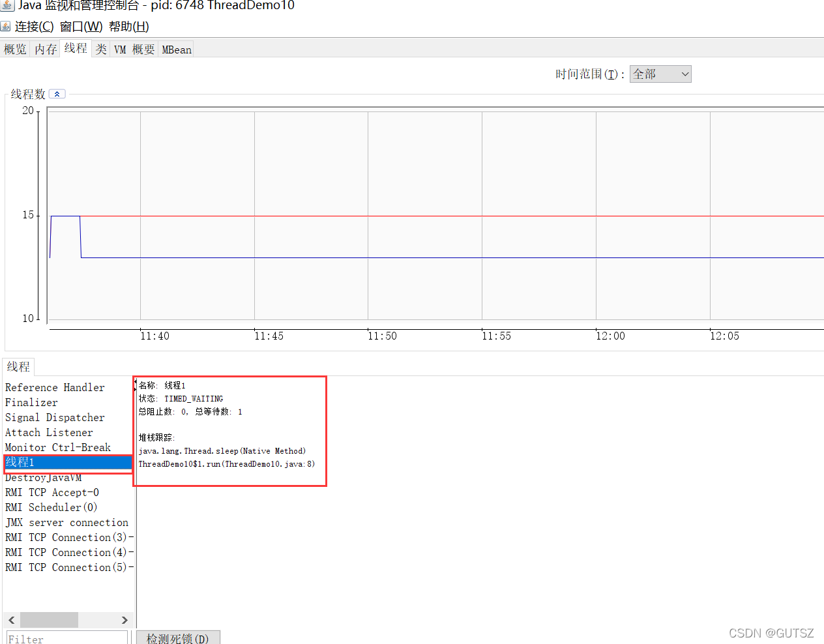Viewport: 824px width, 644px height.
Task: Collapse the 线程数 chart panel
Action: [57, 94]
